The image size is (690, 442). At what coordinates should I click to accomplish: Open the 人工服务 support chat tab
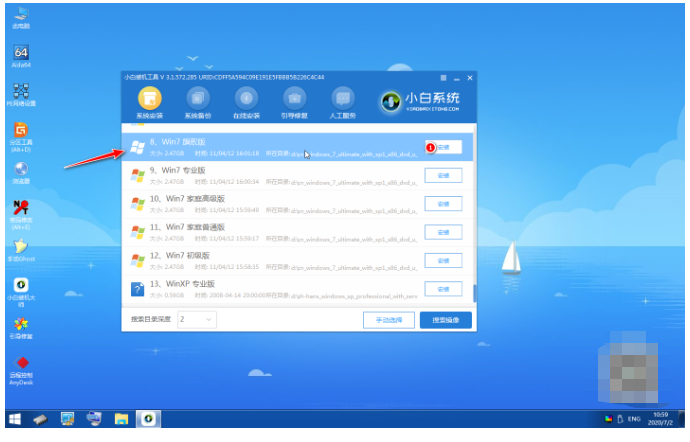[343, 103]
